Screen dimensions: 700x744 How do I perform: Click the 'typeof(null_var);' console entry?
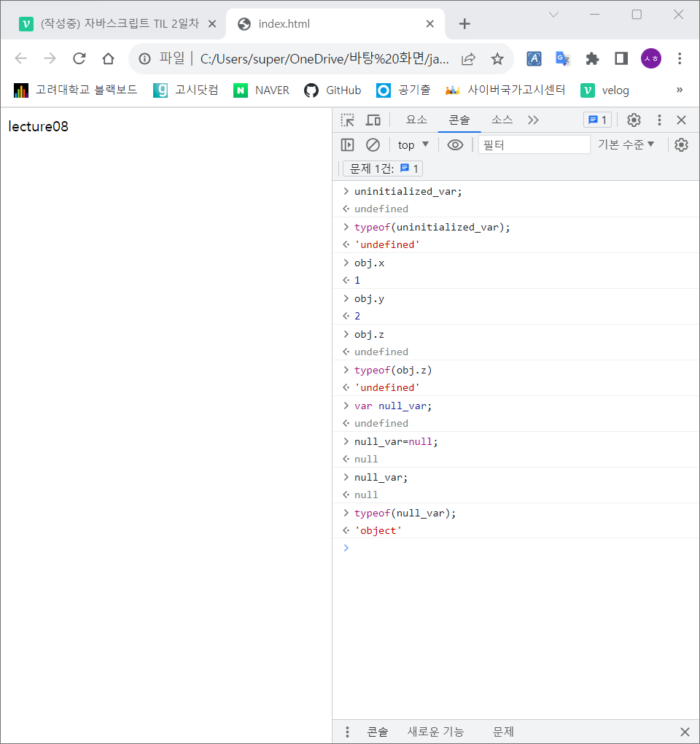pyautogui.click(x=405, y=513)
